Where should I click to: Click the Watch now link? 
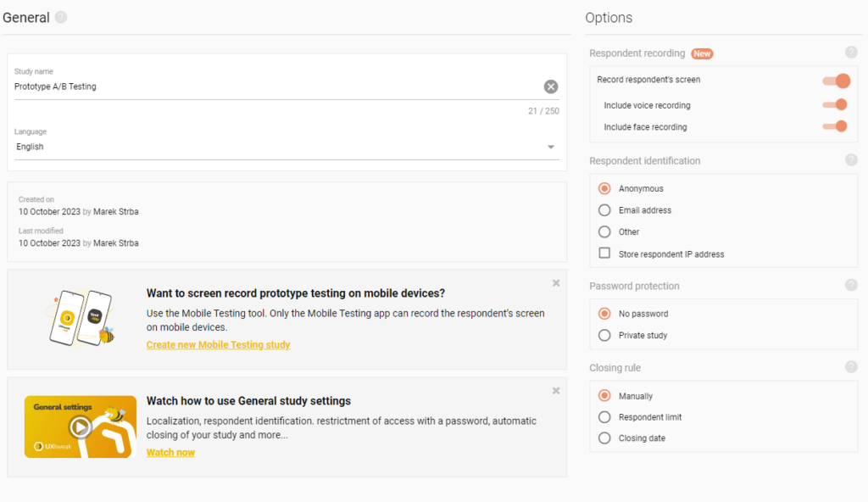tap(170, 453)
